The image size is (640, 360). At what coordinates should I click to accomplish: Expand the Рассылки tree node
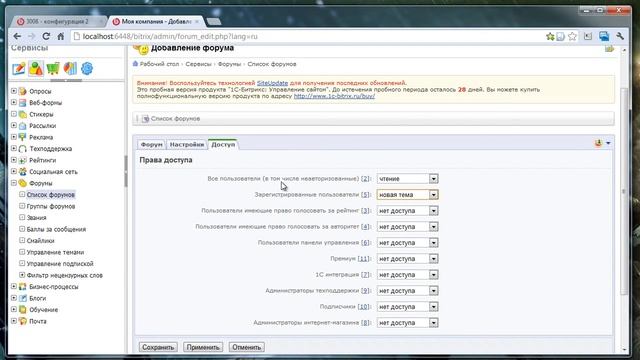point(14,125)
